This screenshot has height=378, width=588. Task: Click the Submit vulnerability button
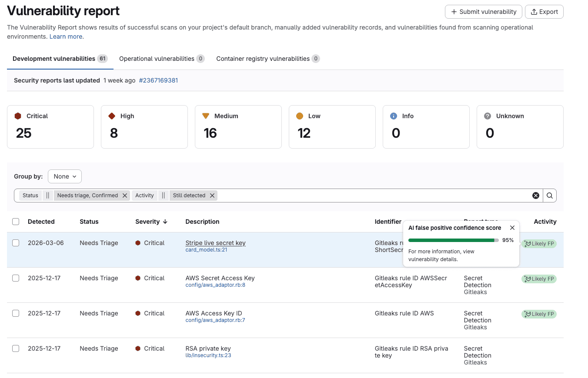coord(483,12)
